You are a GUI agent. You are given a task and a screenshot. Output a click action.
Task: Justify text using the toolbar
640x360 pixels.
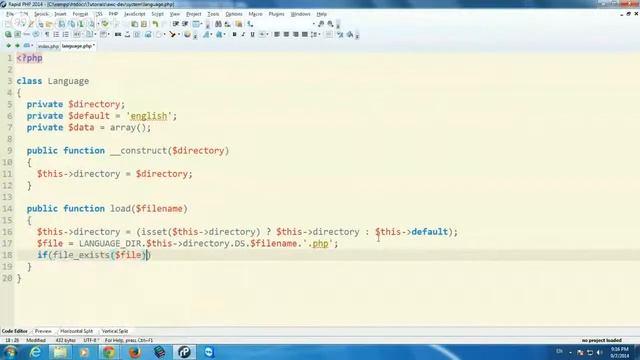[304, 35]
